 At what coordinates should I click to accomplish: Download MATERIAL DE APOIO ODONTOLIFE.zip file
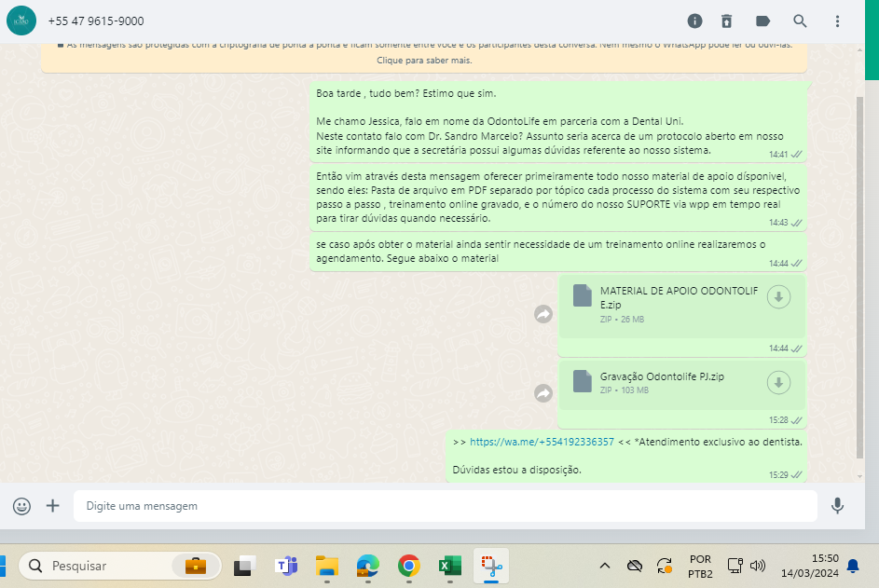click(x=778, y=297)
